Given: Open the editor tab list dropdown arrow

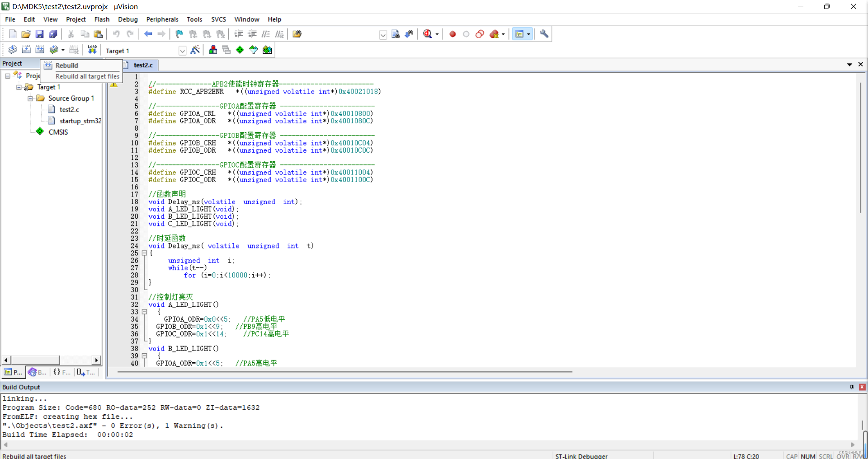Looking at the screenshot, I should 849,65.
